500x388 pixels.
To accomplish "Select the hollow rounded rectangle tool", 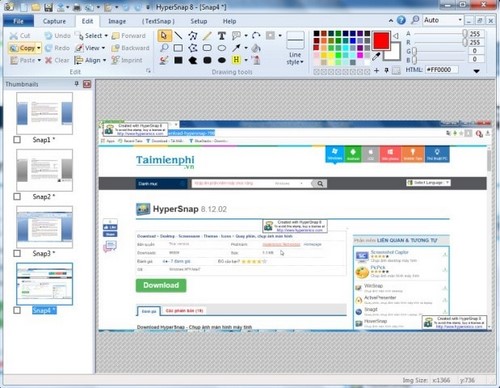I will [x=207, y=48].
